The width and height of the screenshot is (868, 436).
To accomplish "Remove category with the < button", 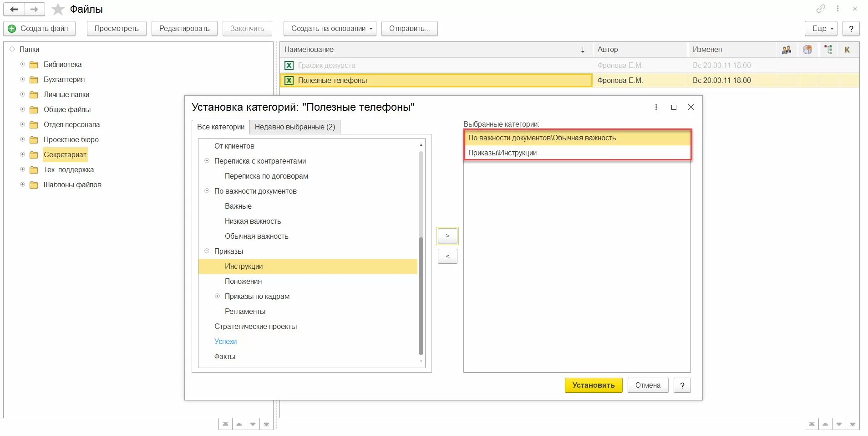I will (447, 256).
